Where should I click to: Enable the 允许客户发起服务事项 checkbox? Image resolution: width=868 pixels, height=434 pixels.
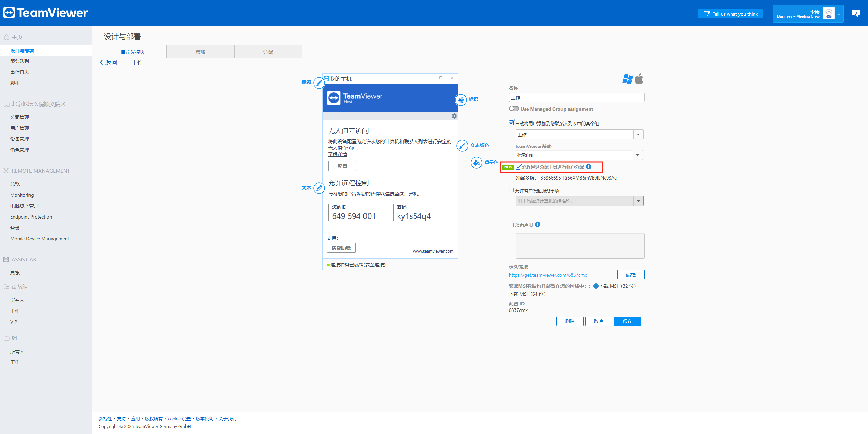(x=511, y=190)
